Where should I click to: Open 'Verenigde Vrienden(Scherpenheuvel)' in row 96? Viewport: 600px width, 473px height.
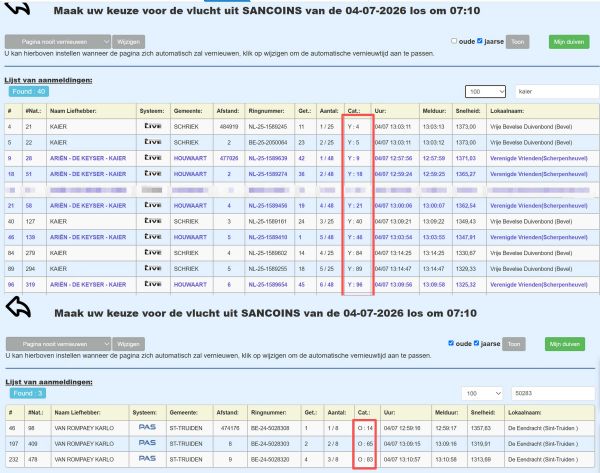point(539,284)
